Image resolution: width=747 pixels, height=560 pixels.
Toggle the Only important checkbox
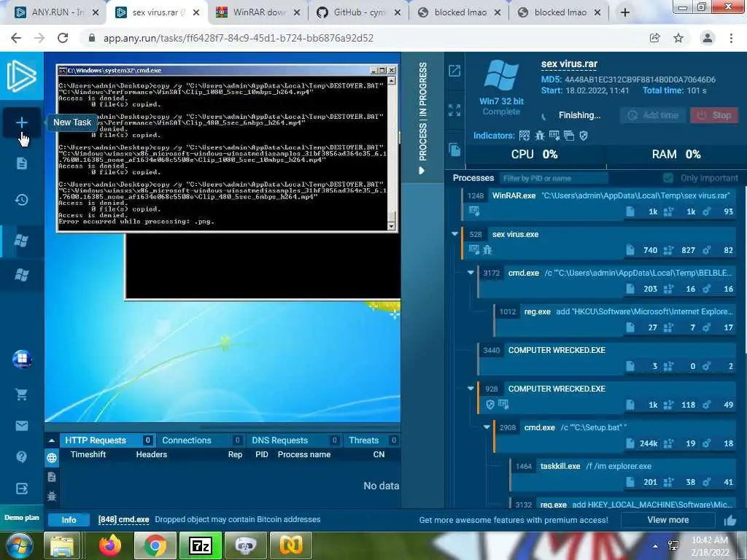[668, 178]
